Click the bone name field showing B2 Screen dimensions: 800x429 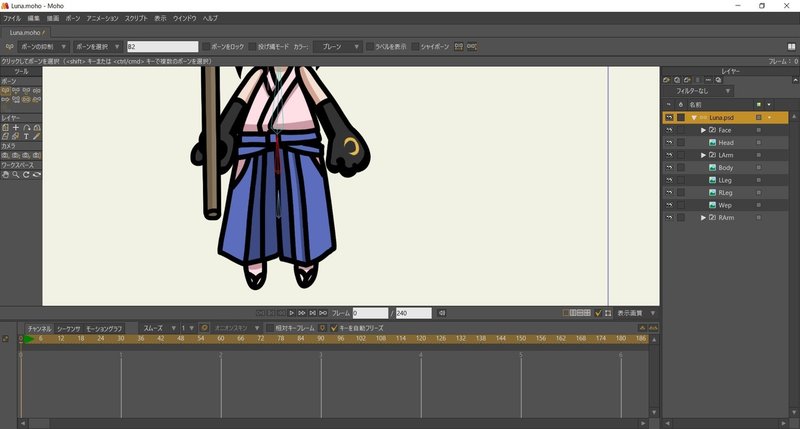[162, 46]
